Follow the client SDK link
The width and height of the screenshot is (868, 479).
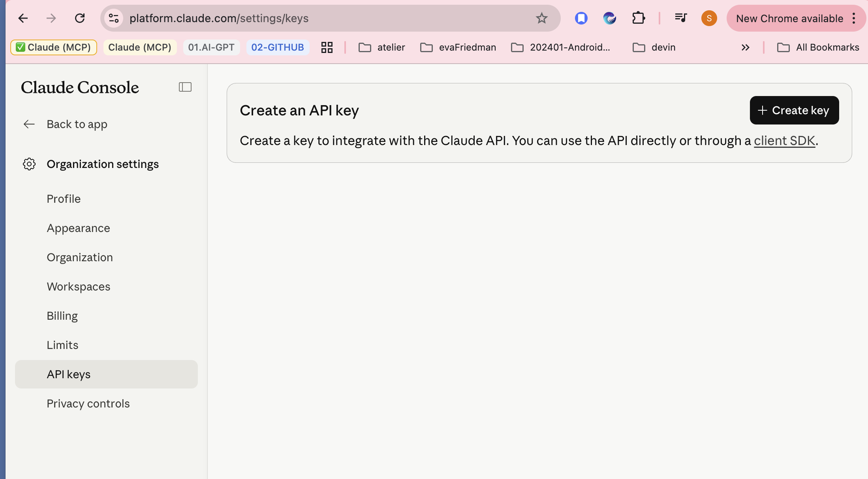(x=784, y=141)
